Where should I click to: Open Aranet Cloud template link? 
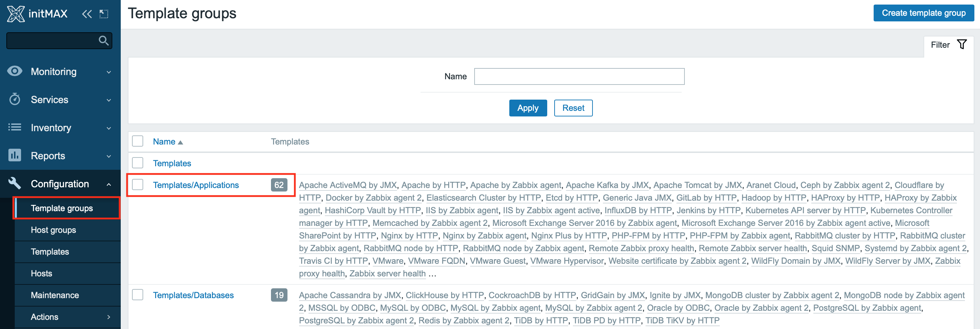coord(771,185)
